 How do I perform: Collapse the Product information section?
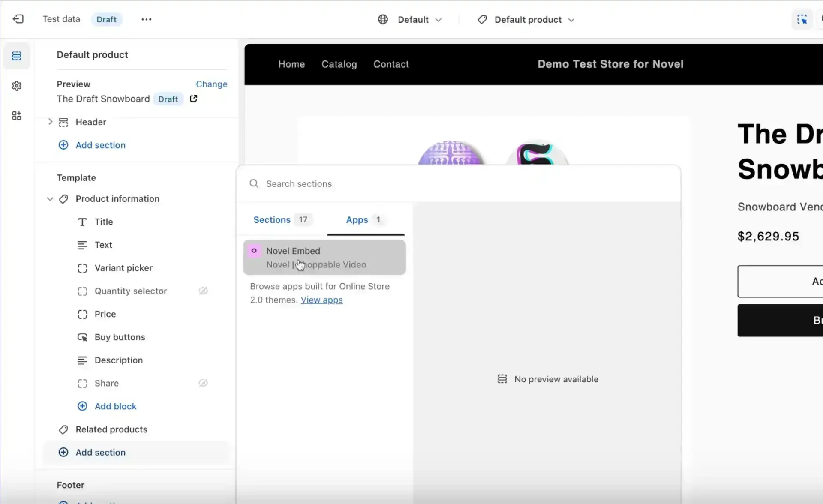point(50,199)
